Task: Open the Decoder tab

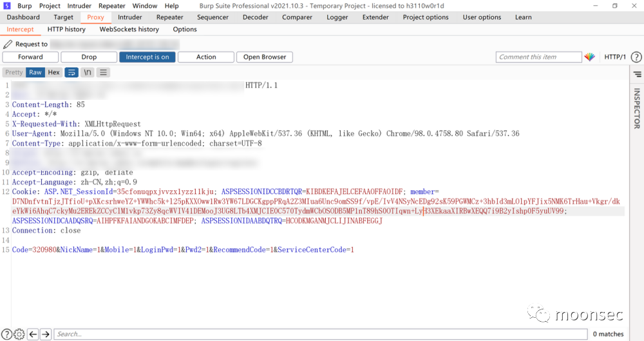Action: coord(255,17)
